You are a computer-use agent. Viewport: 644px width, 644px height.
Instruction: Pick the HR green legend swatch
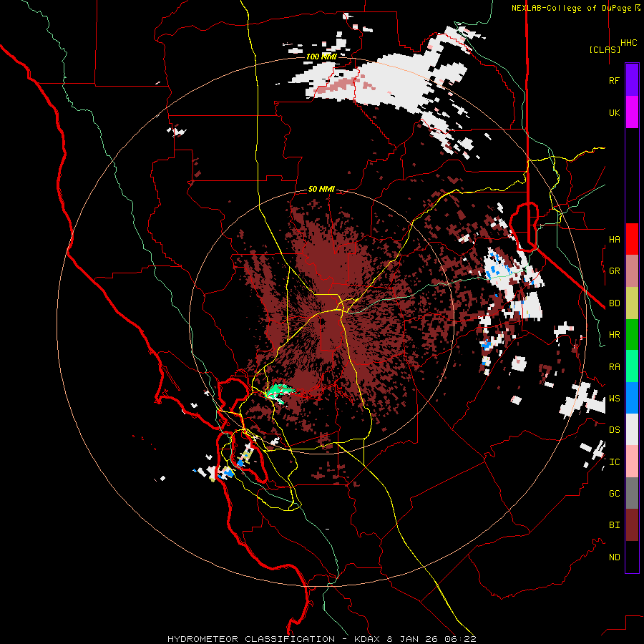click(x=632, y=335)
